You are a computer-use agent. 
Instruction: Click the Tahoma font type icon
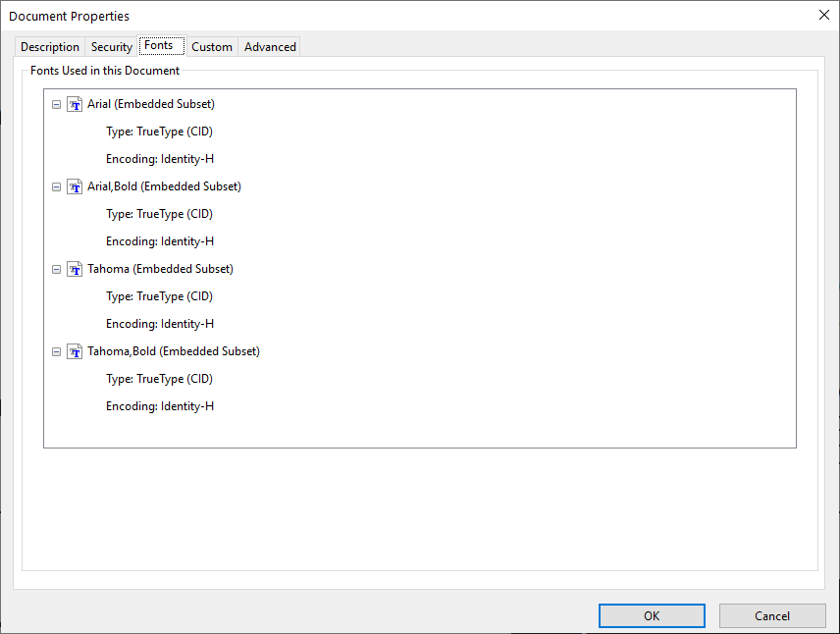tap(75, 268)
